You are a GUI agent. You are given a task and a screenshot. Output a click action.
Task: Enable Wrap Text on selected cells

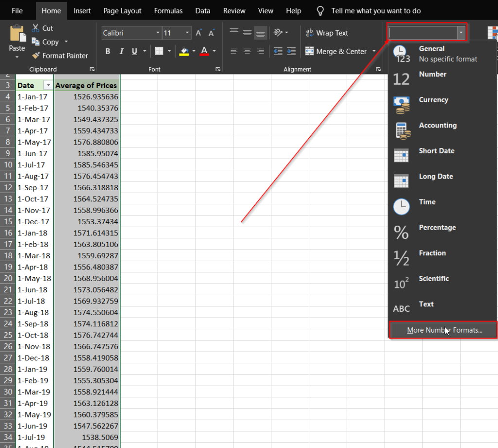tap(327, 33)
